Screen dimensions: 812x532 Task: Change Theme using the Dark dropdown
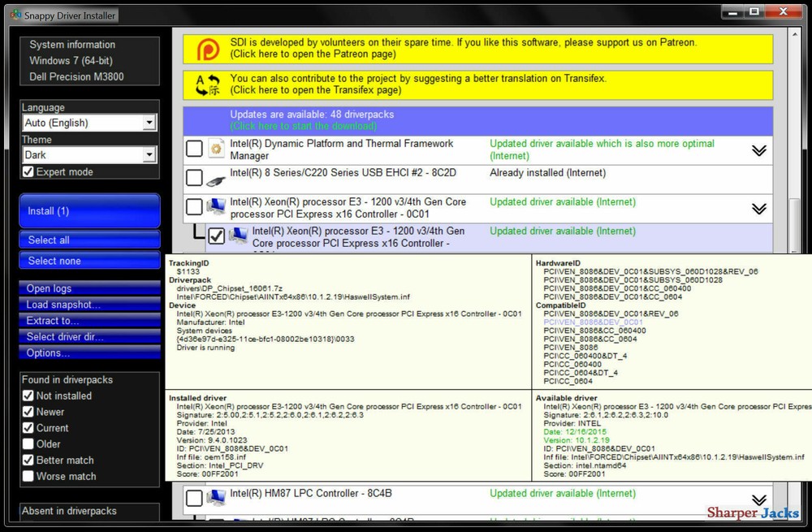click(149, 154)
